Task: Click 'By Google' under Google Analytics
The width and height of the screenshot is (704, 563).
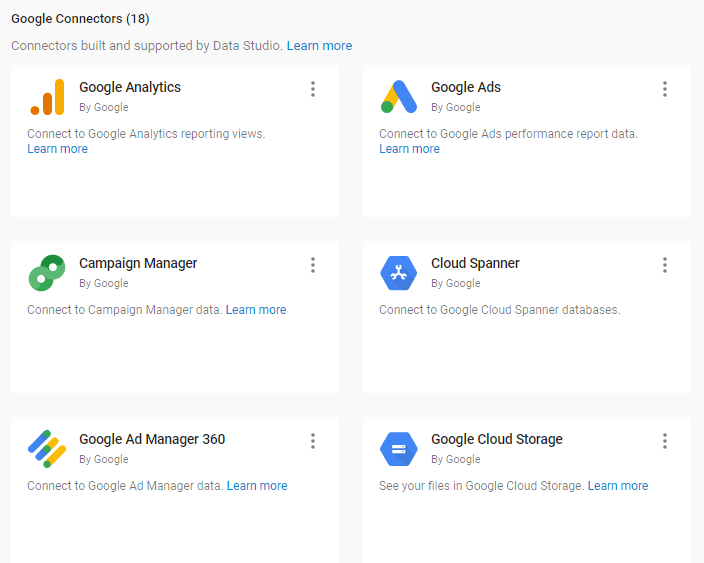Action: 104,107
